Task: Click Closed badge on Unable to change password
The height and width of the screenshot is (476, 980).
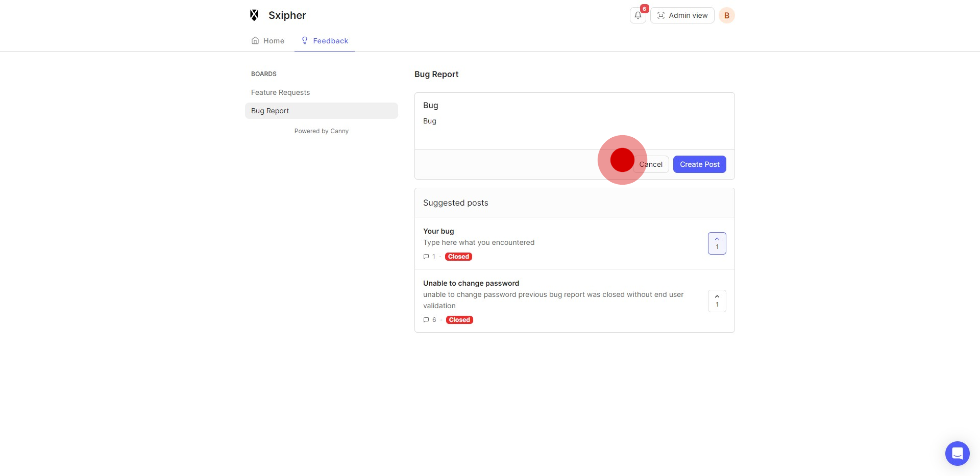Action: click(459, 320)
